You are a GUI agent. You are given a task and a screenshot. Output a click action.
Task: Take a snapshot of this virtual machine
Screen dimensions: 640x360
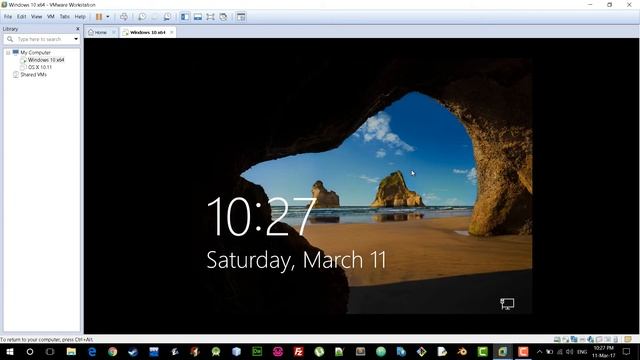click(x=142, y=17)
